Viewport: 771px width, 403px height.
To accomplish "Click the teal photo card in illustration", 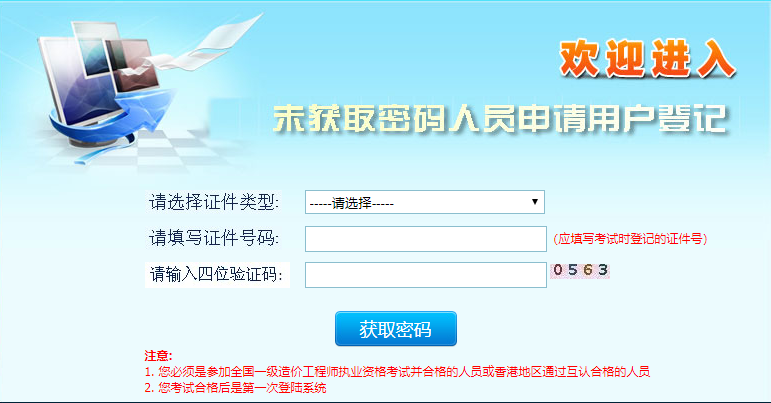I will (93, 49).
